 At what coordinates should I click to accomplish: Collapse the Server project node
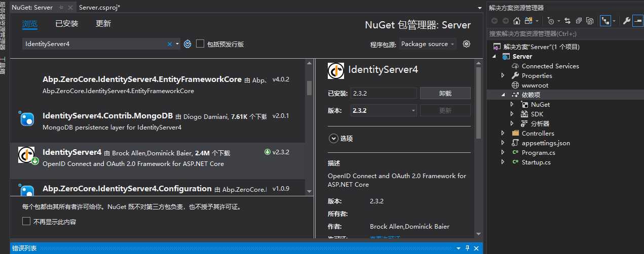495,56
